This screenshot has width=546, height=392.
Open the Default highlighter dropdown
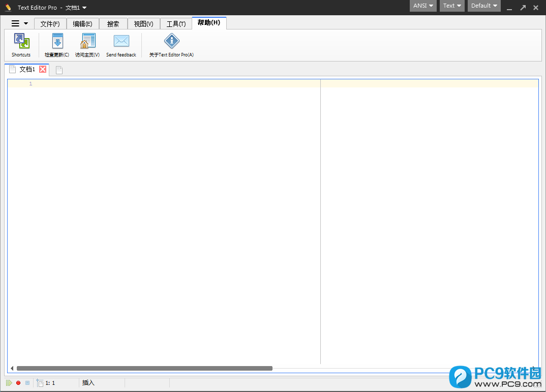click(x=483, y=6)
